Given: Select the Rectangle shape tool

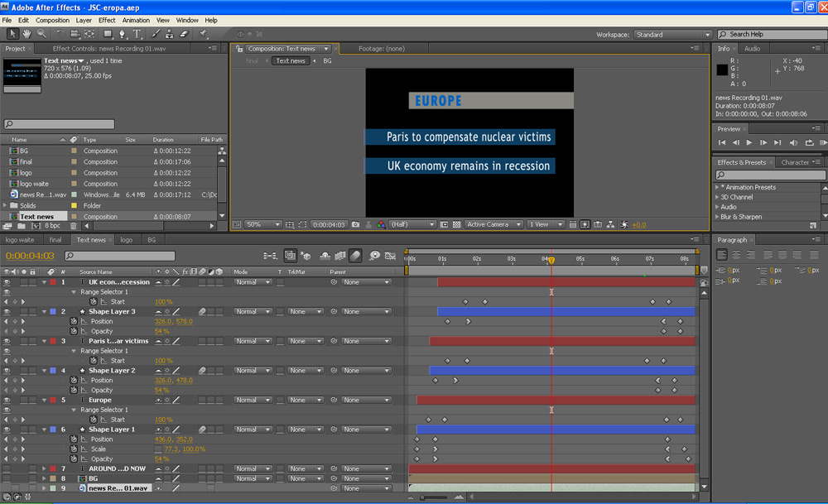Looking at the screenshot, I should click(x=108, y=34).
